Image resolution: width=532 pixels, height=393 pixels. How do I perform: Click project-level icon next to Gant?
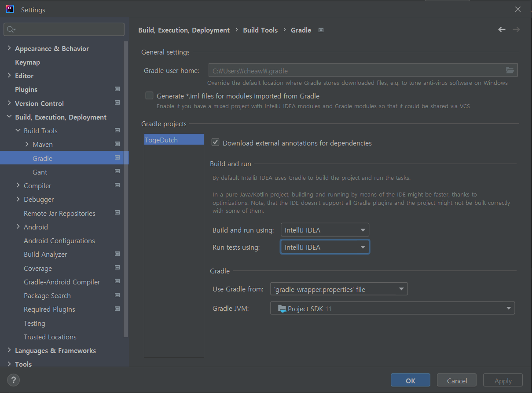coord(117,171)
